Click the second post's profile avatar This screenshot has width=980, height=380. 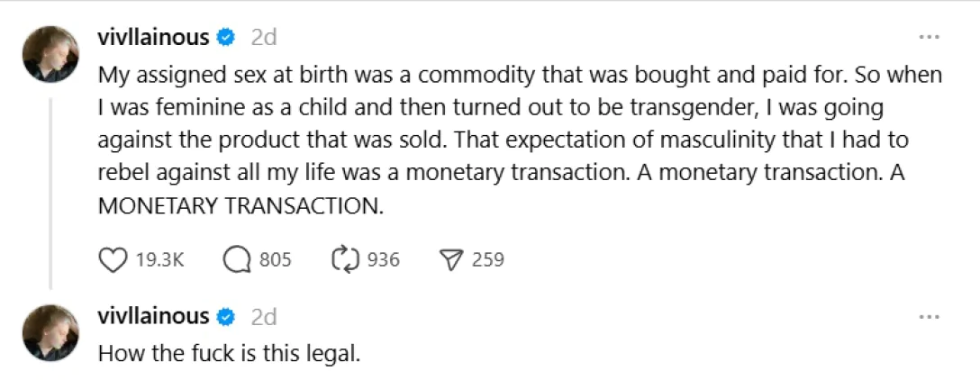point(50,334)
